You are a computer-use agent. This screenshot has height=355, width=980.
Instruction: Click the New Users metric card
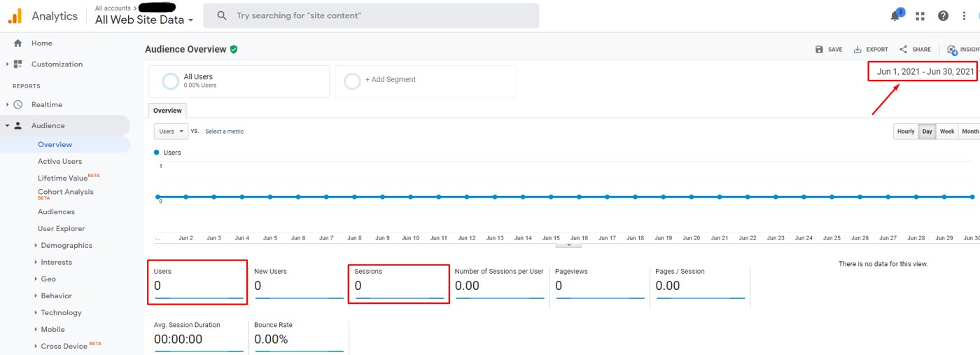[299, 282]
